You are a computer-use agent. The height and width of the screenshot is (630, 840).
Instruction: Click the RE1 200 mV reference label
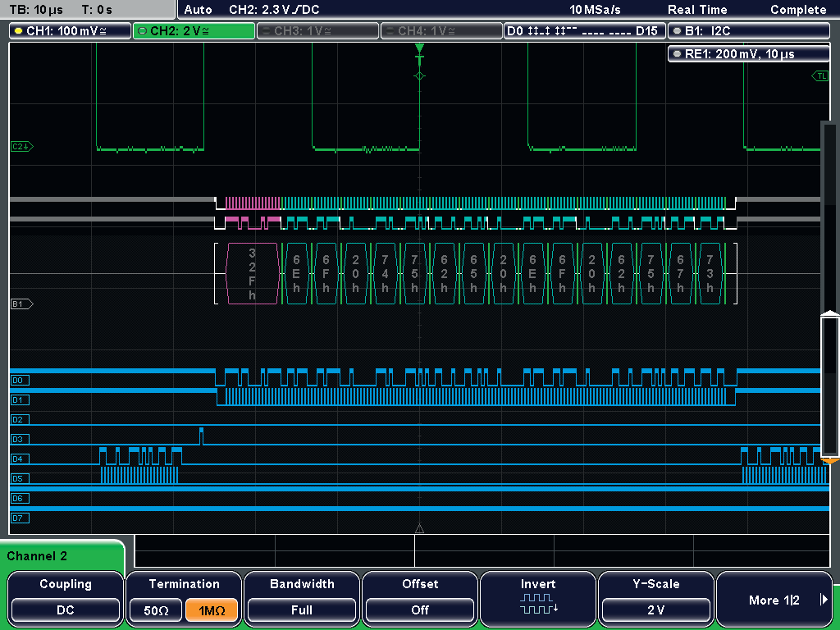(748, 54)
